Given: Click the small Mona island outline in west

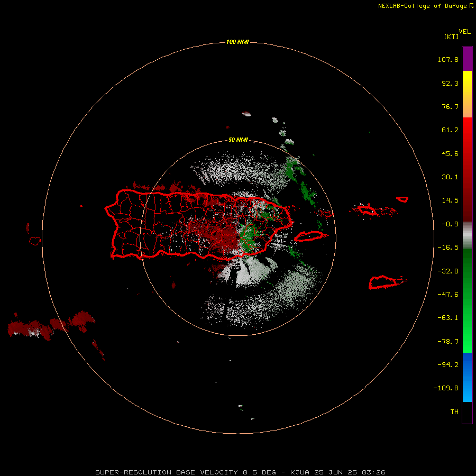Looking at the screenshot, I should (35, 241).
